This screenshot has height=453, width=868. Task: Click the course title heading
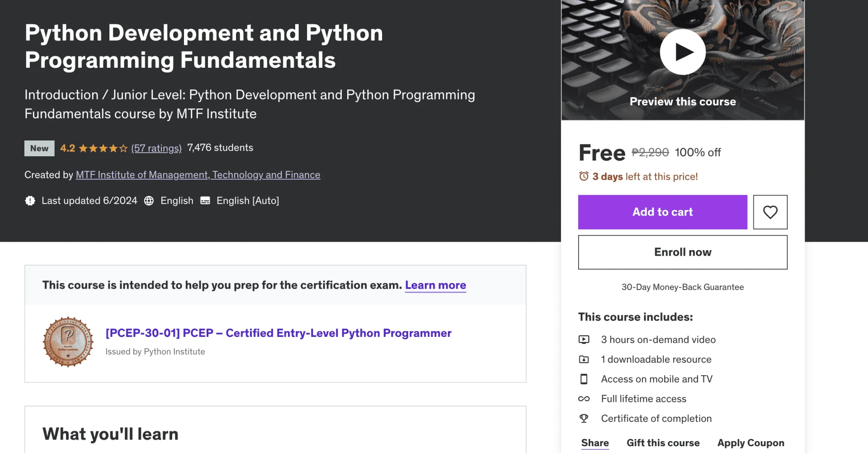tap(204, 47)
